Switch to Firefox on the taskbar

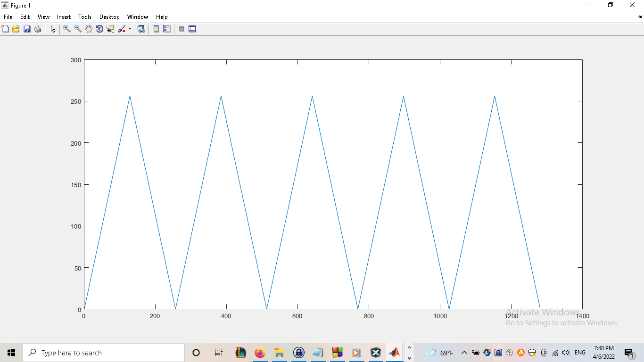(260, 353)
